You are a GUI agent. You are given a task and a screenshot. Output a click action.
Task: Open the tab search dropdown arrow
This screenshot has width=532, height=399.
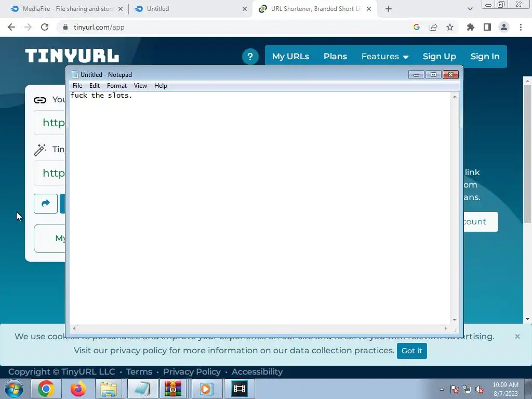pos(470,9)
